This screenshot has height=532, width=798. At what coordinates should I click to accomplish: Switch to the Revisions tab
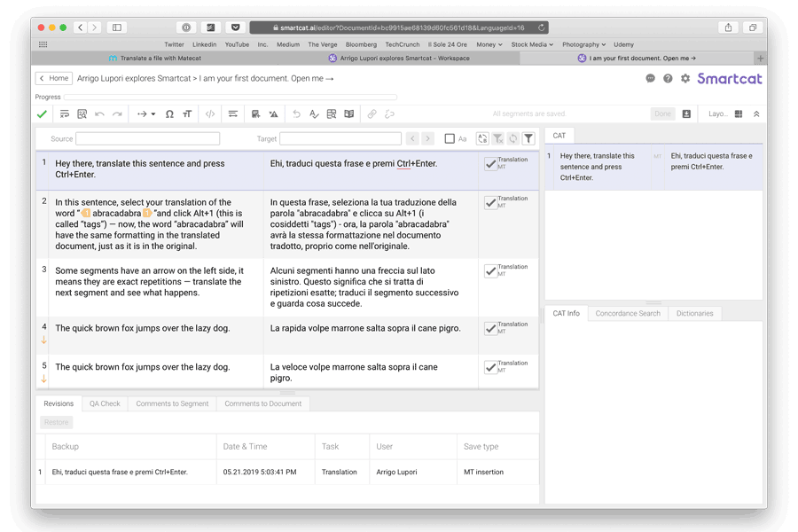point(59,403)
